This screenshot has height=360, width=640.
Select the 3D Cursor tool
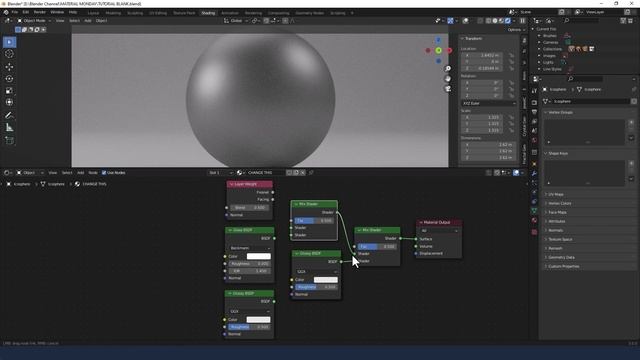tap(9, 54)
